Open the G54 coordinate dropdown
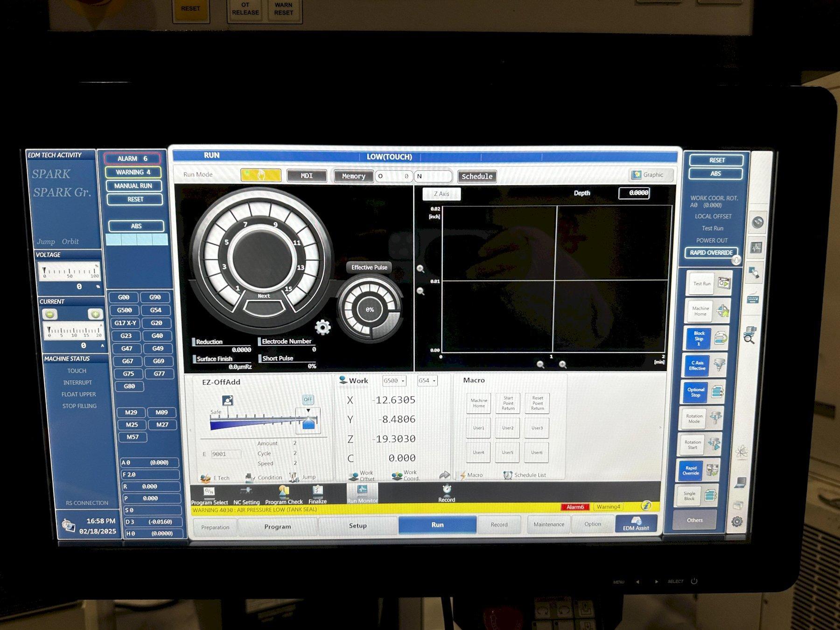This screenshot has height=630, width=840. tap(427, 380)
